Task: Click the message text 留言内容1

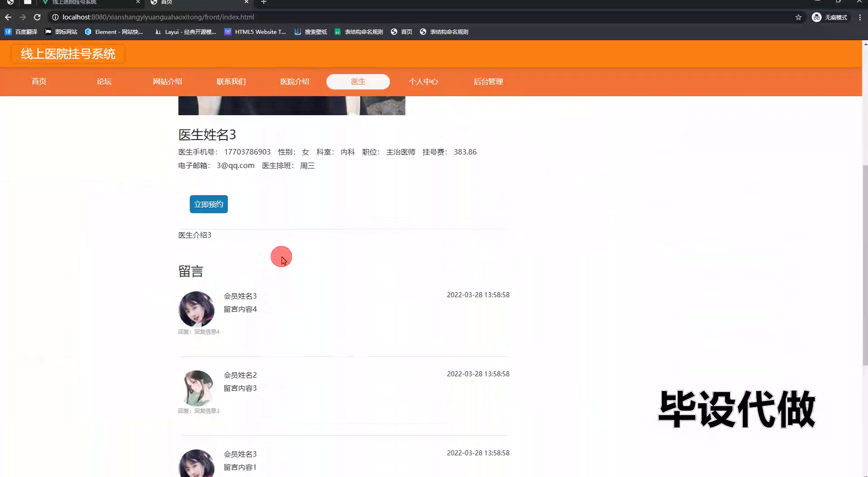Action: 240,467
